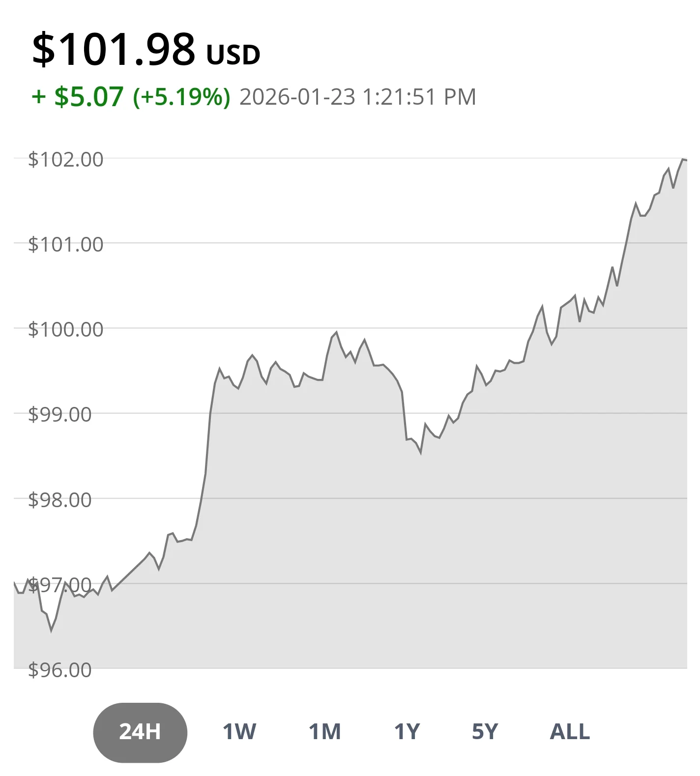Click the $99.00 axis label
This screenshot has height=776, width=700.
coord(60,414)
